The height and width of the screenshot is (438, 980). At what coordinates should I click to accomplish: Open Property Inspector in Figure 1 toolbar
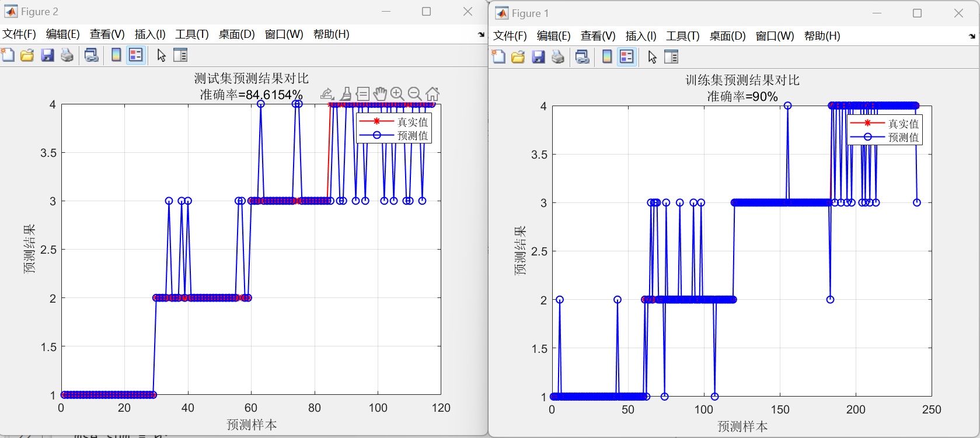[x=671, y=57]
